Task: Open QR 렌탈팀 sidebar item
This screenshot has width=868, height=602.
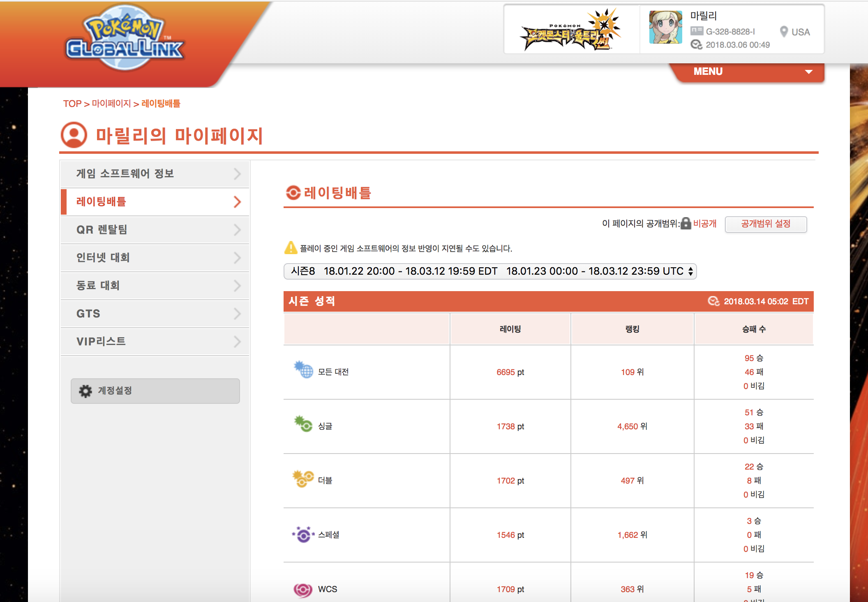Action: [155, 230]
